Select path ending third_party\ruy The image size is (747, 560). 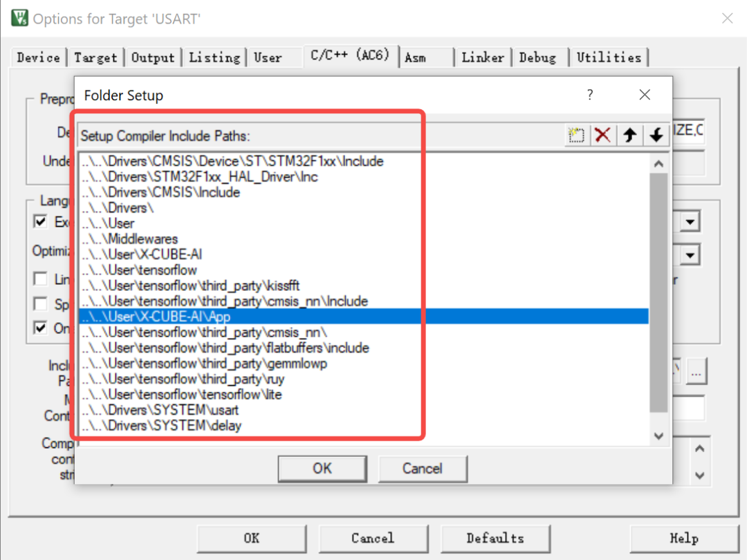tap(364, 379)
